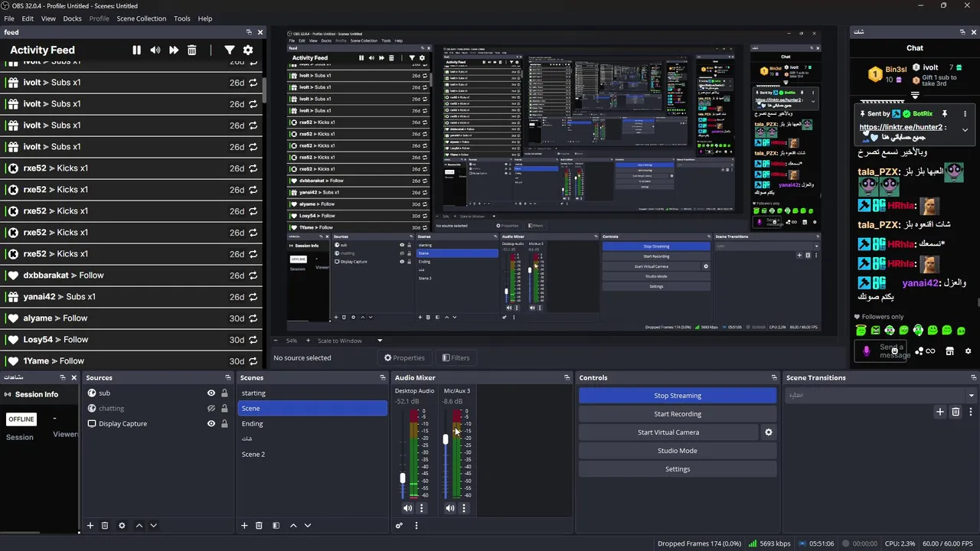Toggle lock on chatting source
This screenshot has height=551, width=980.
pos(224,409)
